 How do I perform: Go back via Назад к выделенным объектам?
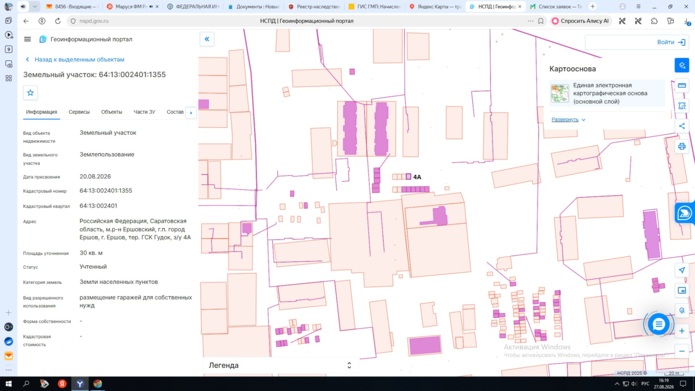(75, 59)
